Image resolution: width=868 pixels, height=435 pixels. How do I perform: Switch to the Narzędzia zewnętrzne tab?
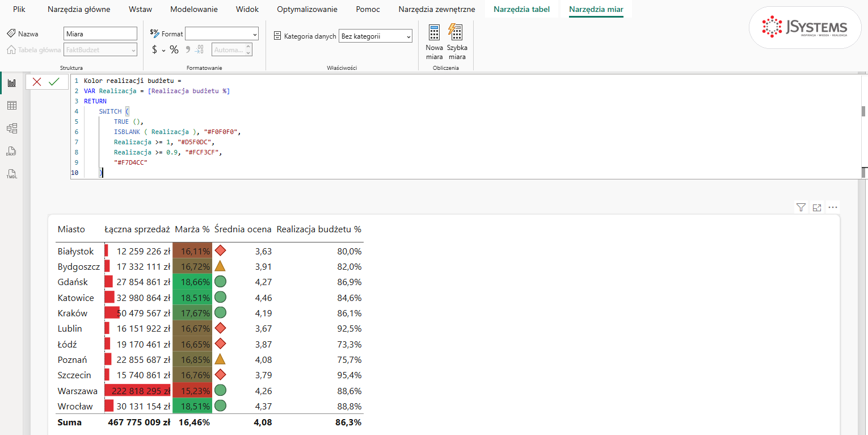click(437, 9)
